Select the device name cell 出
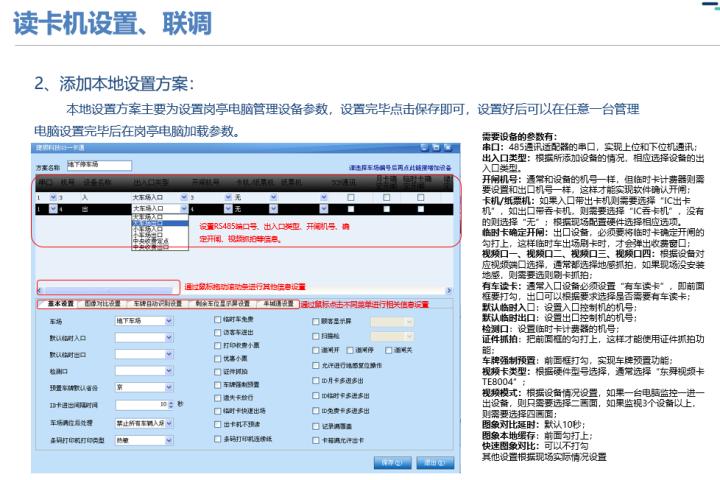 click(x=105, y=209)
